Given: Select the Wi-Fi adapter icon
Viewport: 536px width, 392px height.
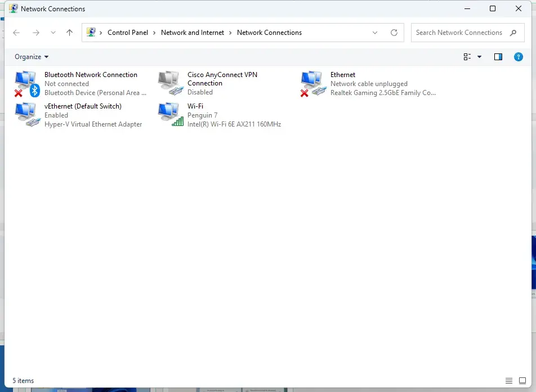Looking at the screenshot, I should pos(171,115).
